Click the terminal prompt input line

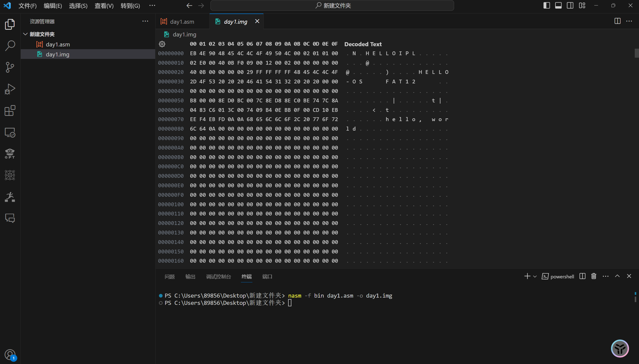[x=290, y=303]
